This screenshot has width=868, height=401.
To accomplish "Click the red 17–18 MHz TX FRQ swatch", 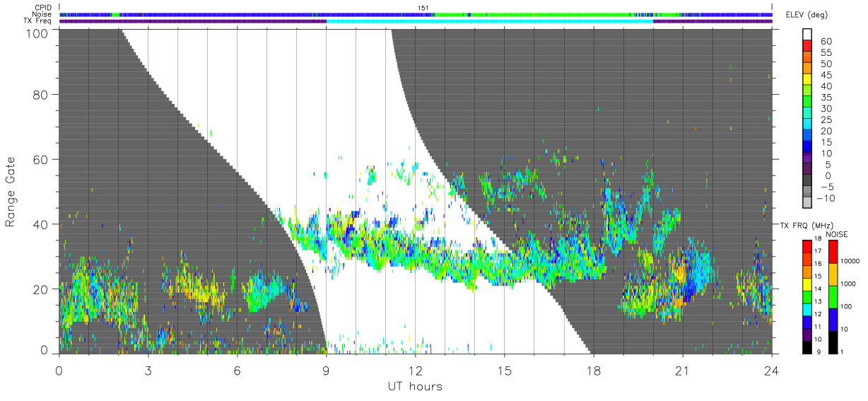I will (x=807, y=245).
